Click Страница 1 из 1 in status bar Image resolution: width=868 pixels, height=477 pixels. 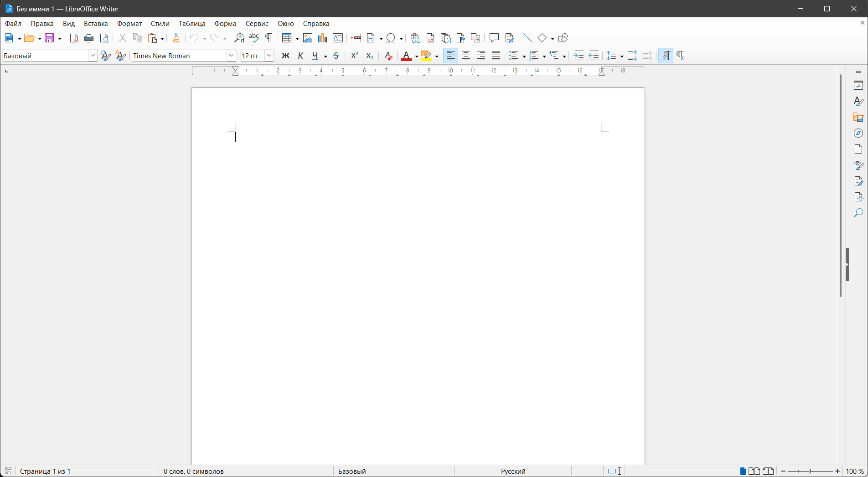point(46,472)
